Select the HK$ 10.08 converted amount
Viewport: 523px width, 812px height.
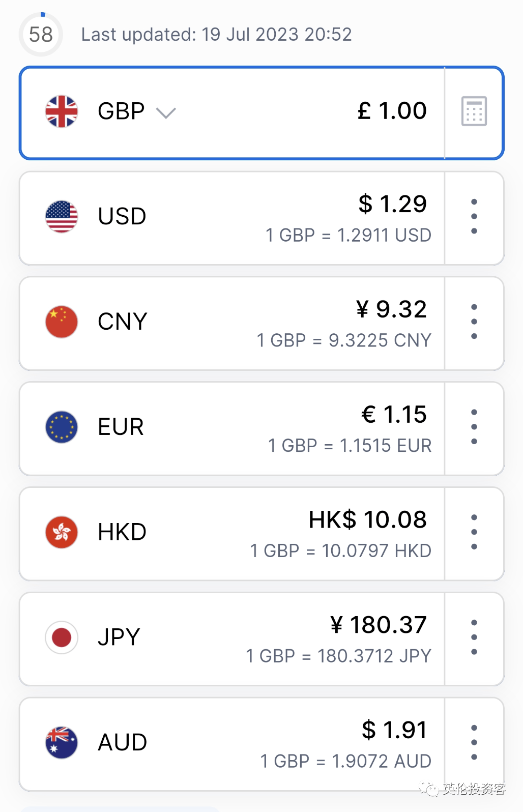(367, 519)
